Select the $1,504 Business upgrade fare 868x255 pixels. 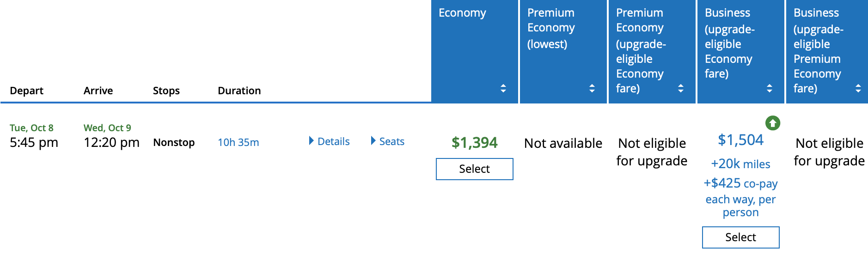741,237
